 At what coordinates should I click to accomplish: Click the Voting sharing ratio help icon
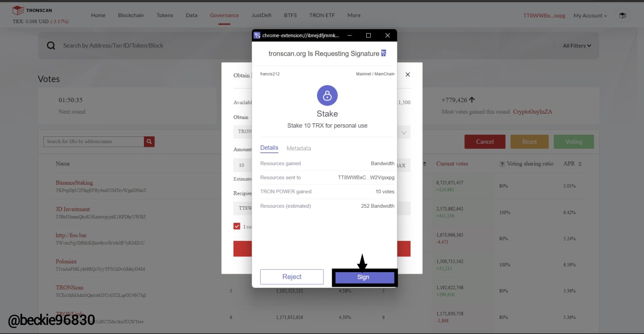pos(502,164)
